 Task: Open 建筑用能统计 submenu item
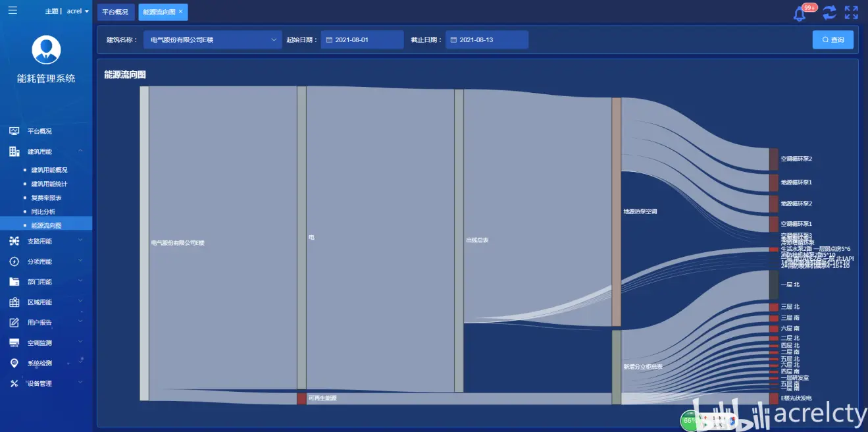[x=49, y=184]
